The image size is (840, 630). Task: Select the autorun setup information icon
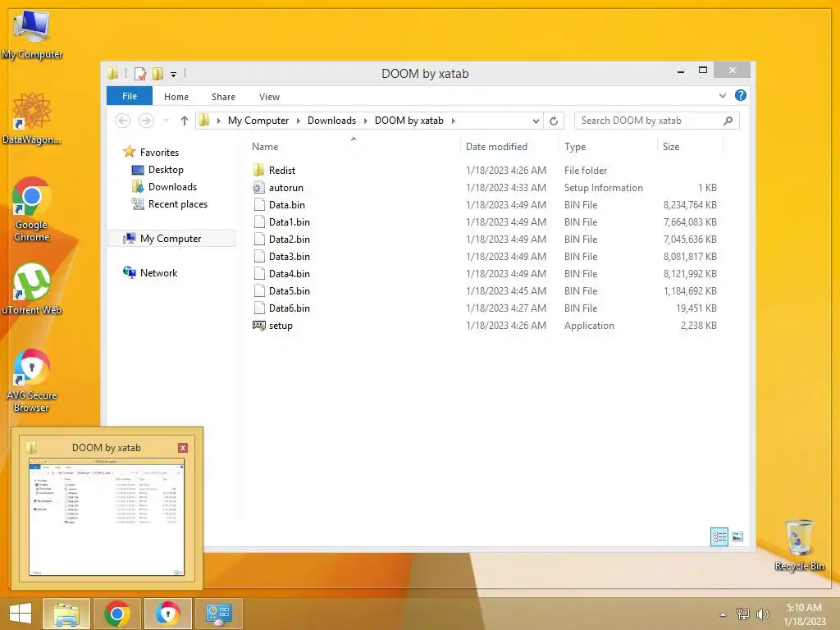(x=258, y=188)
